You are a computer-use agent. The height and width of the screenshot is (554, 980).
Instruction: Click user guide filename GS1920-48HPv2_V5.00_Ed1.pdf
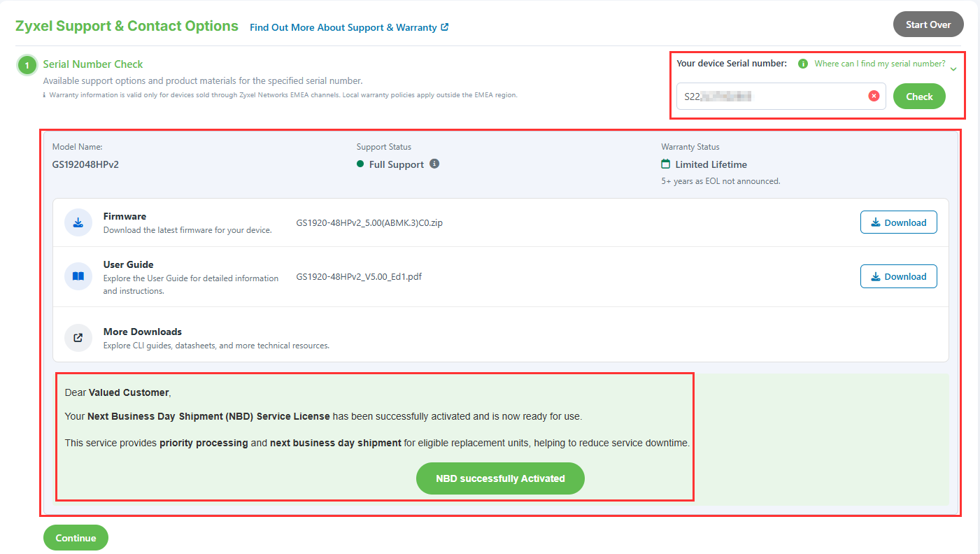pos(359,276)
